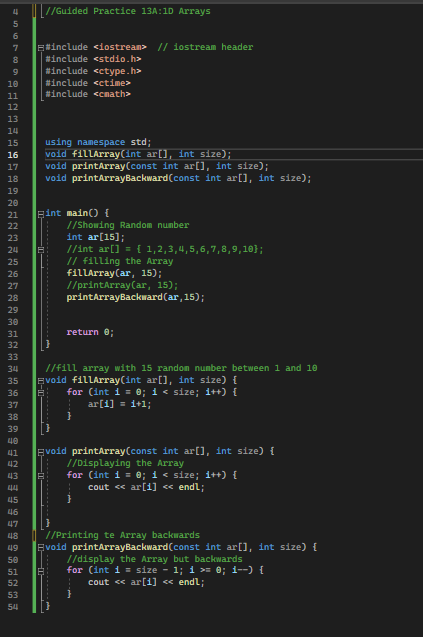
Task: Click the cout statement on line 44
Action: click(x=146, y=487)
